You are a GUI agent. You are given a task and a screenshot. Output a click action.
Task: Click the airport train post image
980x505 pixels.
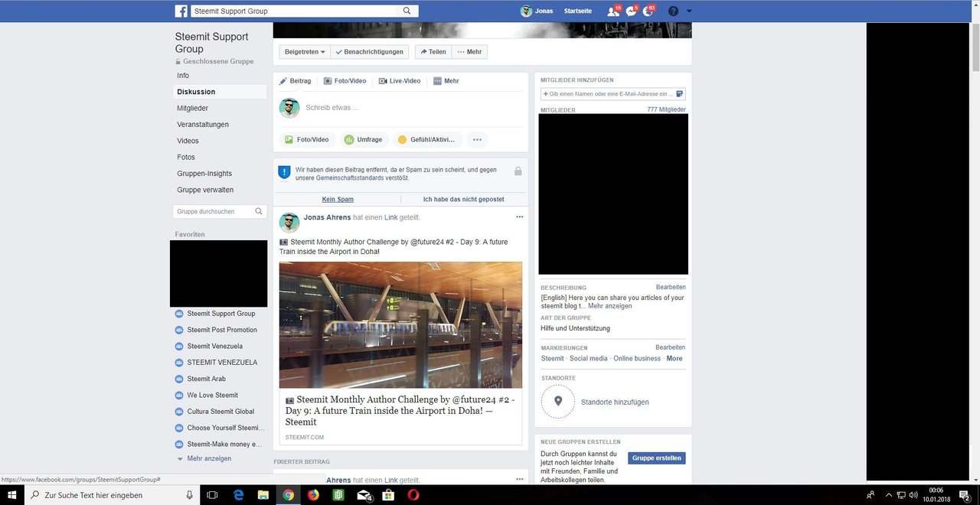(400, 325)
